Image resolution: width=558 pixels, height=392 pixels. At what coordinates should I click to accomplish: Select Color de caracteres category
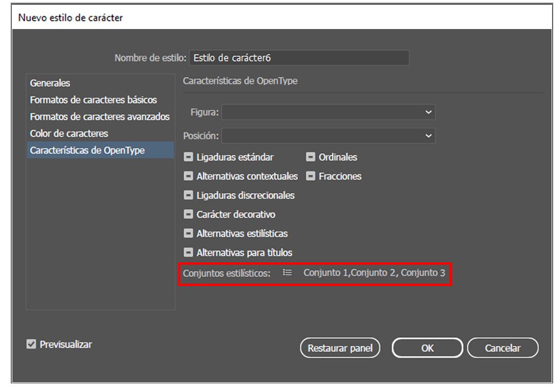[x=101, y=133]
